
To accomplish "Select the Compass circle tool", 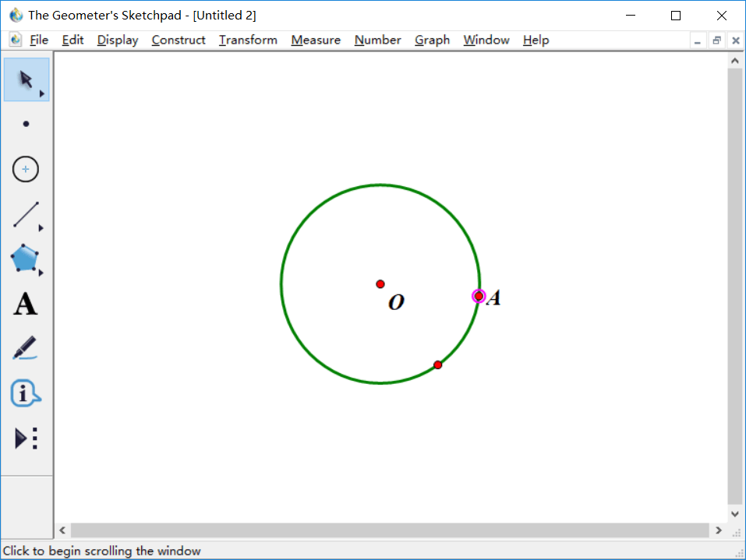I will click(26, 169).
